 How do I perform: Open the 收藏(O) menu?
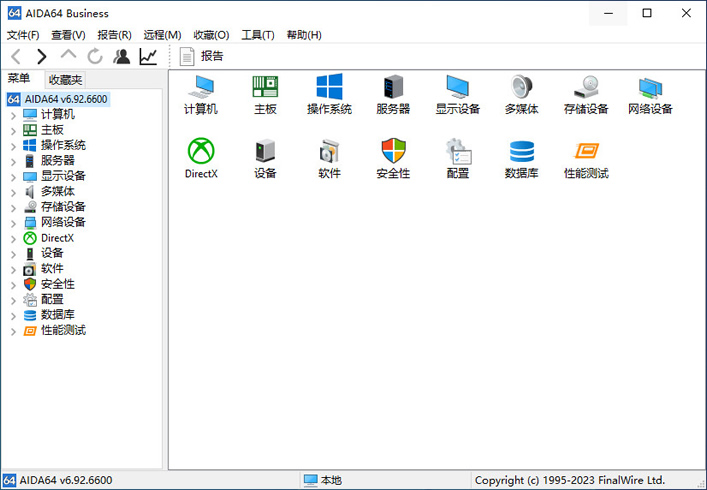coord(211,35)
